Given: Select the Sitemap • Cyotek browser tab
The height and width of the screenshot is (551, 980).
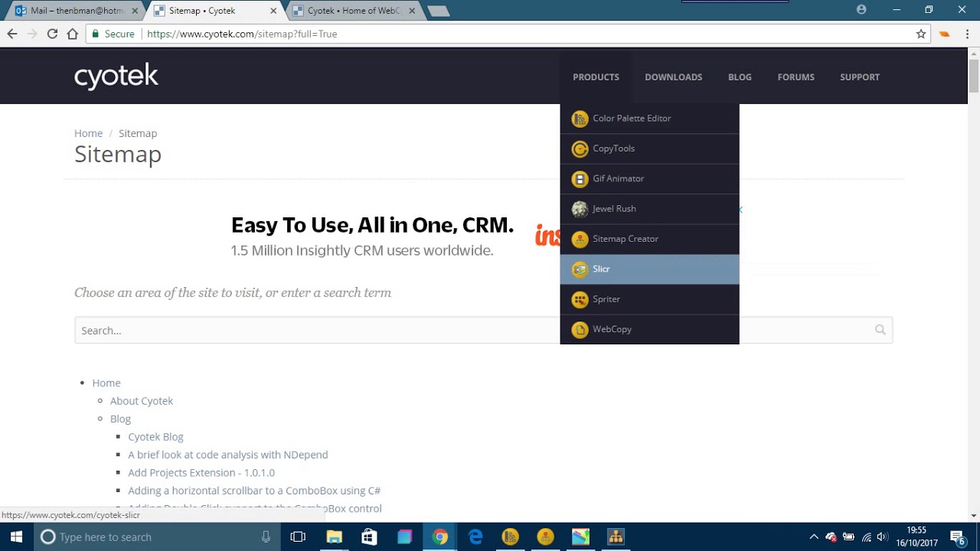Looking at the screenshot, I should coord(213,11).
